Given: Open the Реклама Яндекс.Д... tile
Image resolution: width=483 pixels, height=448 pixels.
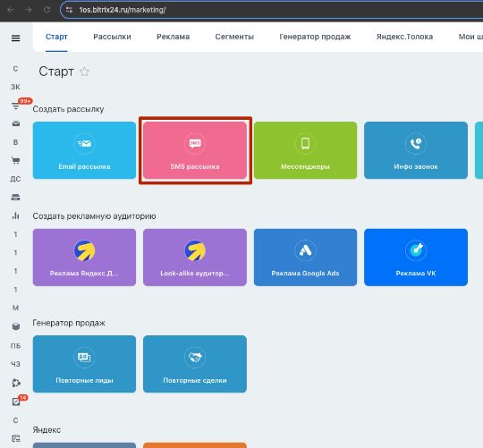Looking at the screenshot, I should (x=84, y=258).
